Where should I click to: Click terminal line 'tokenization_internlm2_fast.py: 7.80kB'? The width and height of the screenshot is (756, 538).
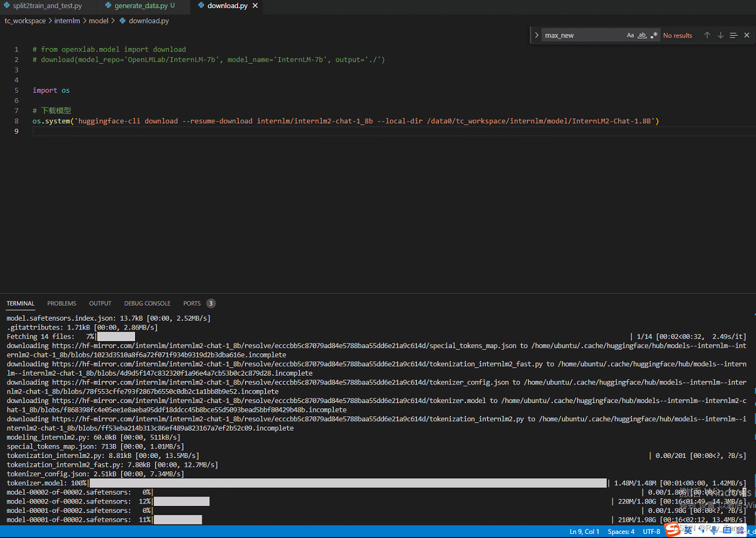tap(112, 465)
